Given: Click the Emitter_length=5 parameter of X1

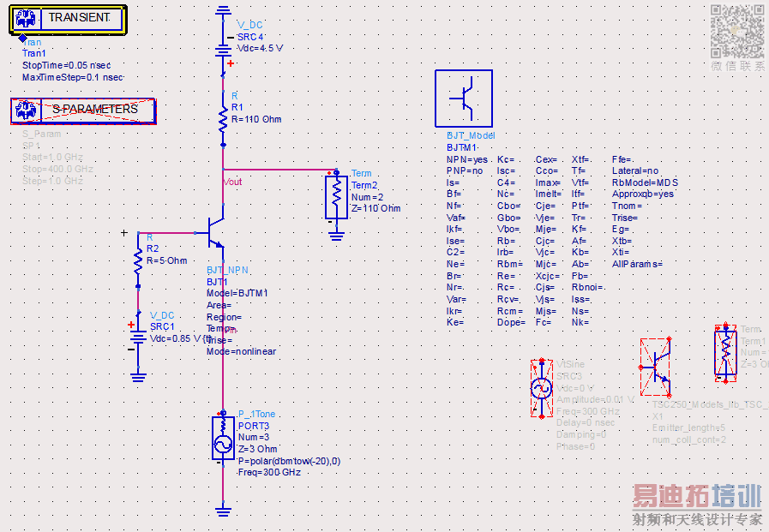Looking at the screenshot, I should (688, 427).
